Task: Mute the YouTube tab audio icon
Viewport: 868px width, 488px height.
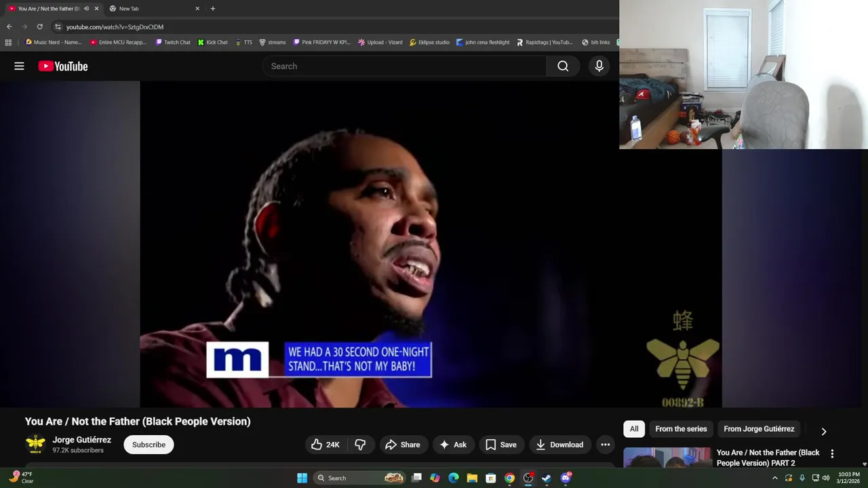Action: click(x=86, y=8)
